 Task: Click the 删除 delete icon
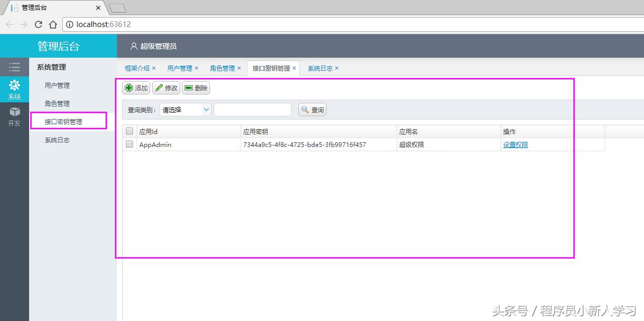tap(189, 88)
